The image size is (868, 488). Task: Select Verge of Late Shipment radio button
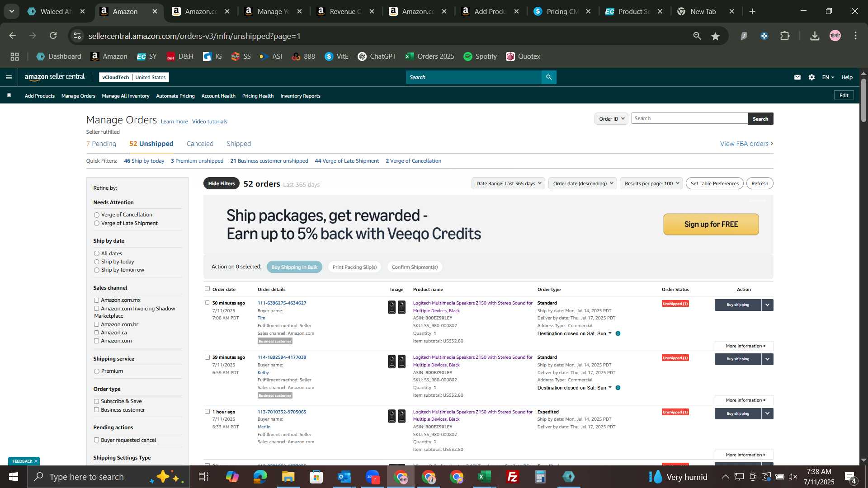tap(96, 223)
